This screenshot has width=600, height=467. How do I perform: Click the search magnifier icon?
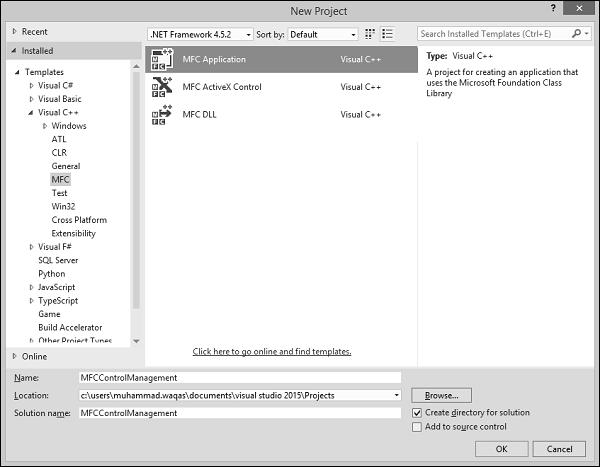click(x=576, y=34)
